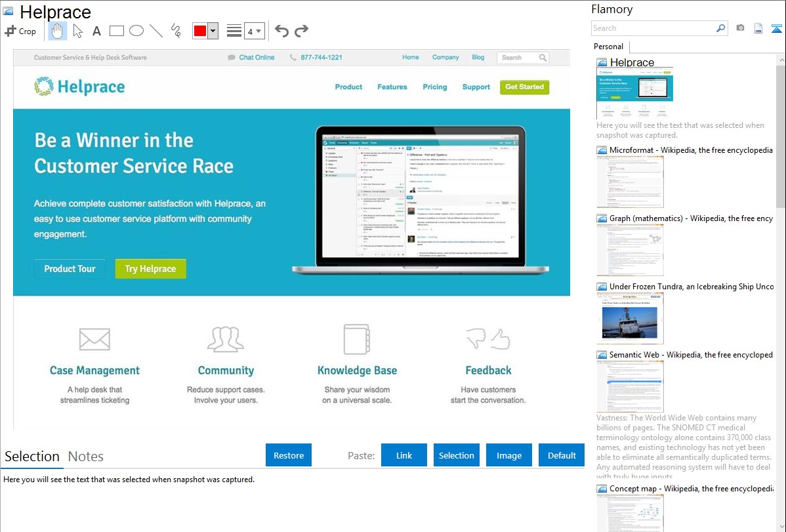786x532 pixels.
Task: Choose the text annotation tool
Action: (96, 31)
